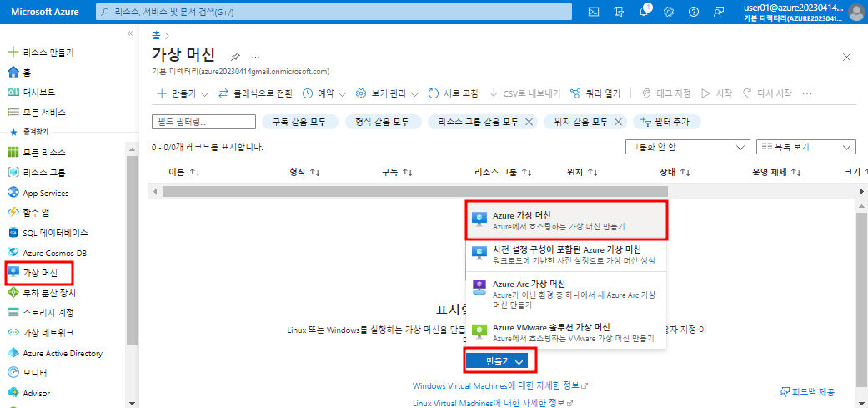The image size is (868, 408).
Task: Select Azure 가상 머신 menu option
Action: coord(567,220)
